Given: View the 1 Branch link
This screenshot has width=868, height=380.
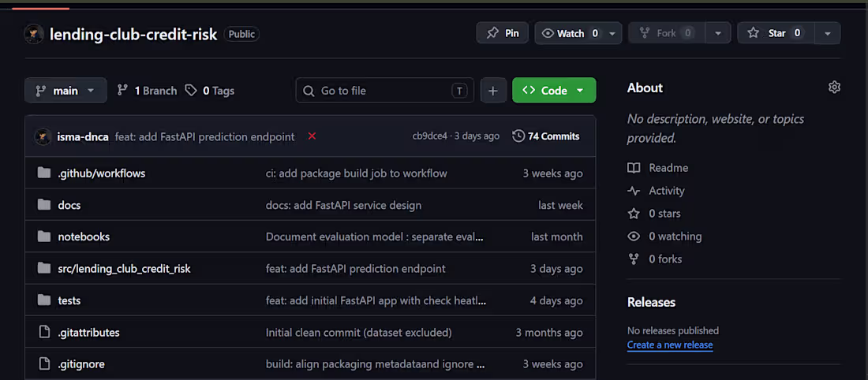Looking at the screenshot, I should [x=148, y=91].
